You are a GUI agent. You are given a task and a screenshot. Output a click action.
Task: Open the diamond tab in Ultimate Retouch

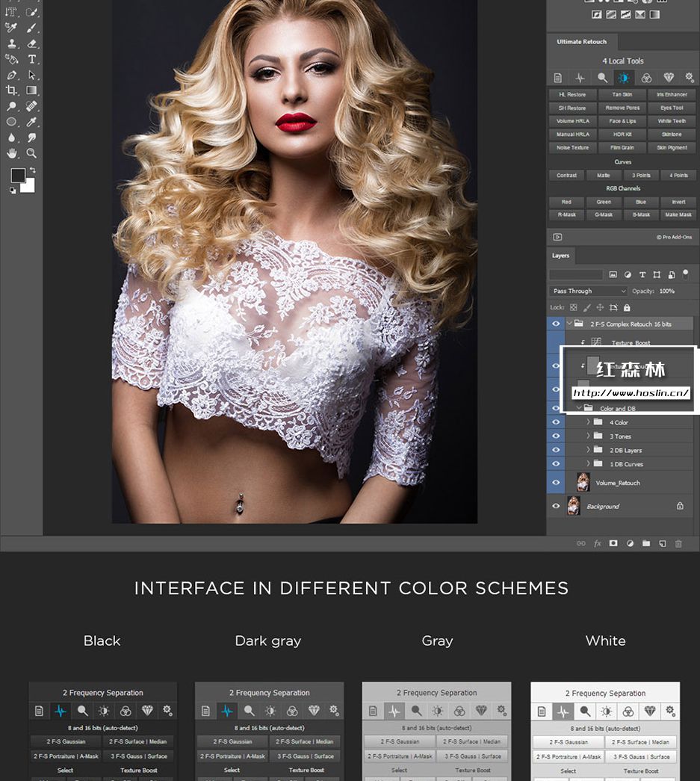point(669,78)
